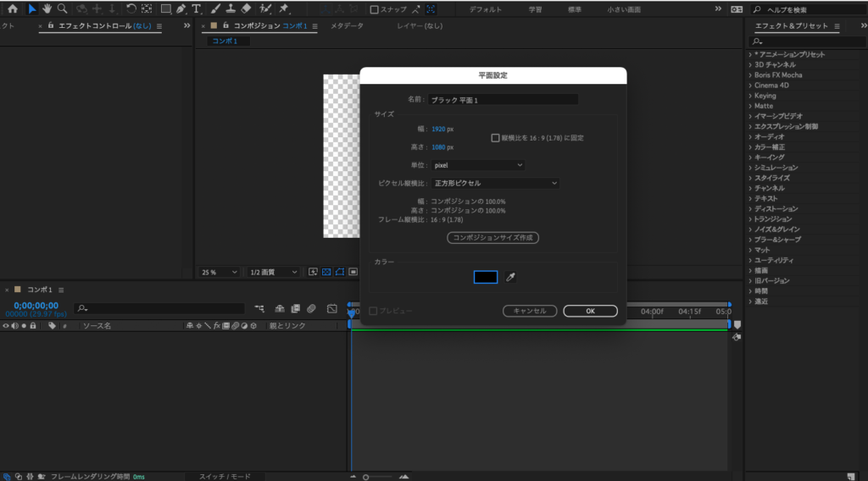Open the black color swatch picker
Image resolution: width=868 pixels, height=481 pixels.
pos(486,277)
